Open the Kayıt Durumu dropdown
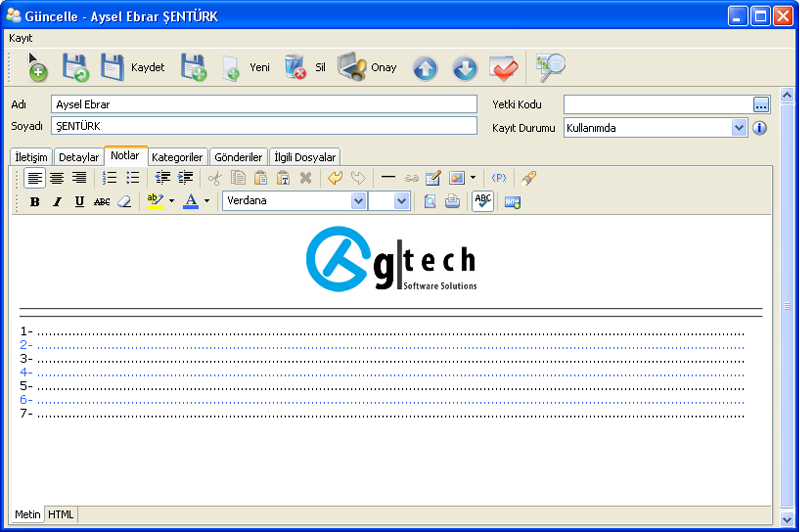Viewport: 800px width, 532px height. click(739, 128)
